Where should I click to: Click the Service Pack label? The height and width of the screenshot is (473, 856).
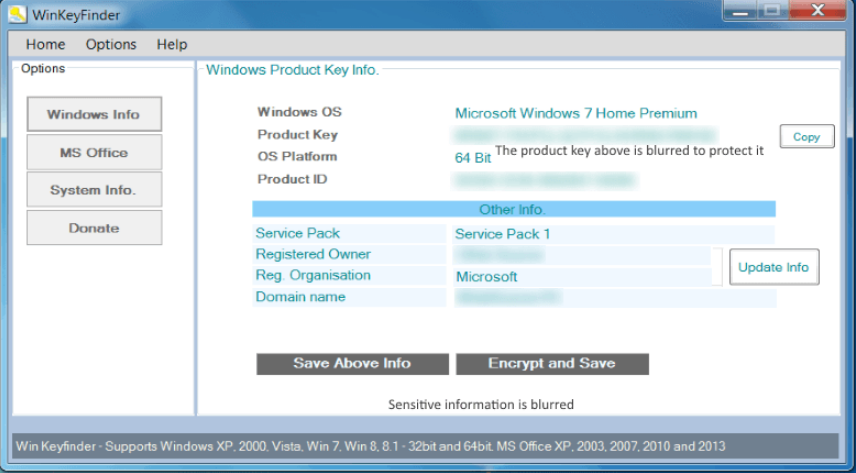[298, 233]
